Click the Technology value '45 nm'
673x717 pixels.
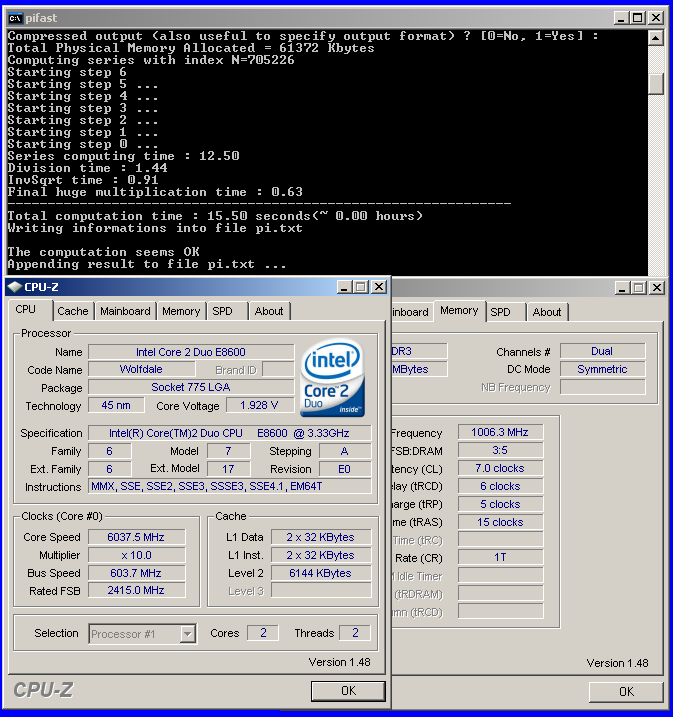116,405
